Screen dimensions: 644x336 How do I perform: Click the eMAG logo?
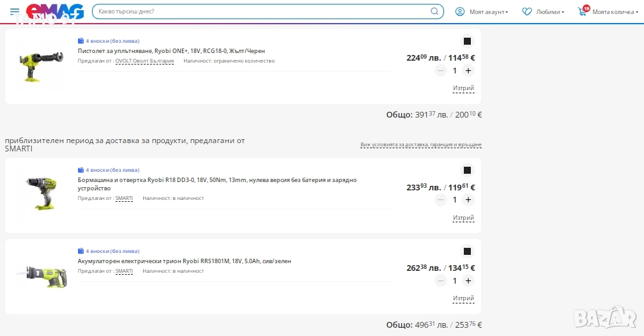(x=55, y=11)
